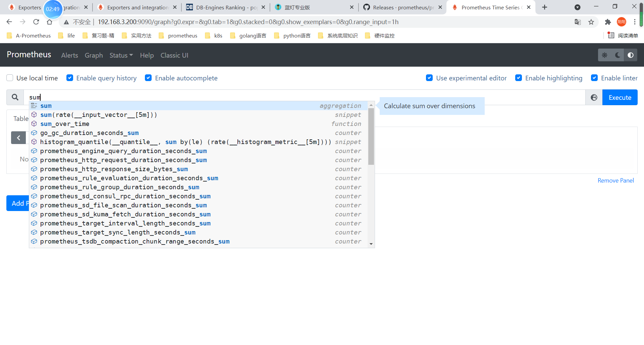Click the insecure site warning icon

(66, 22)
